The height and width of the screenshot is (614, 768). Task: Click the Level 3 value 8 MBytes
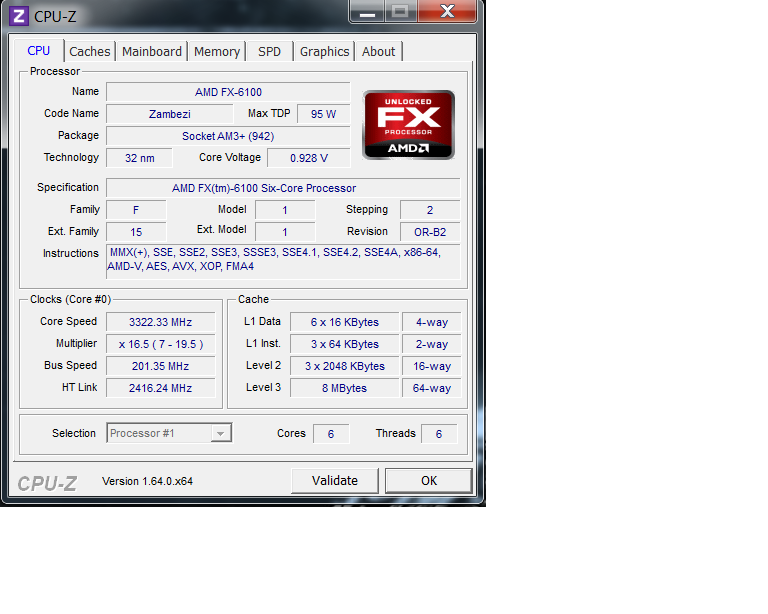(x=345, y=388)
